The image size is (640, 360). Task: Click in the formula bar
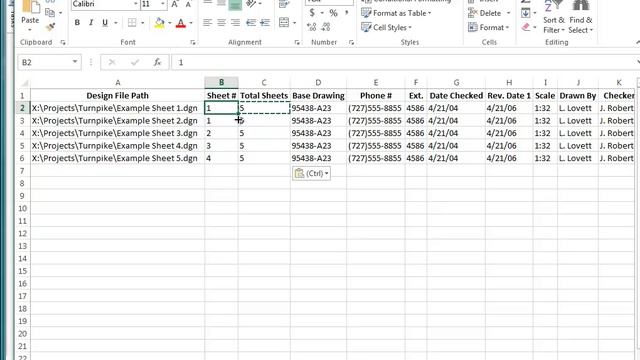tap(404, 62)
